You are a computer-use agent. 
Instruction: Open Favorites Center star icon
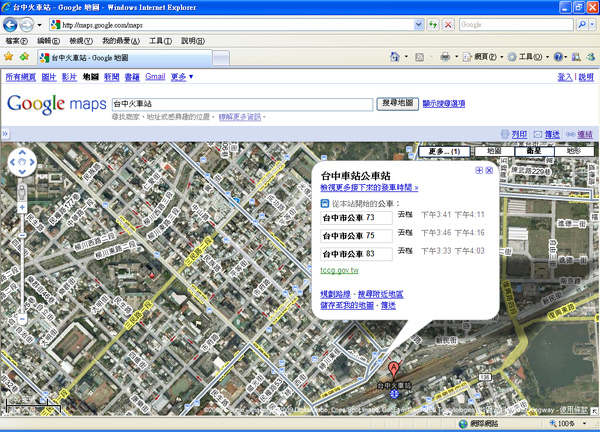click(x=8, y=57)
